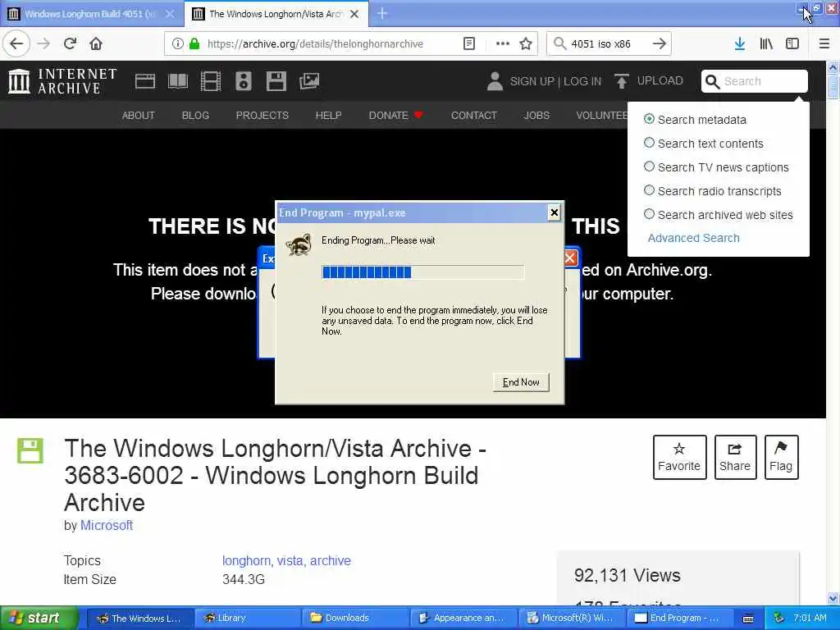
Task: Submit browser search with arrow button
Action: [x=660, y=44]
